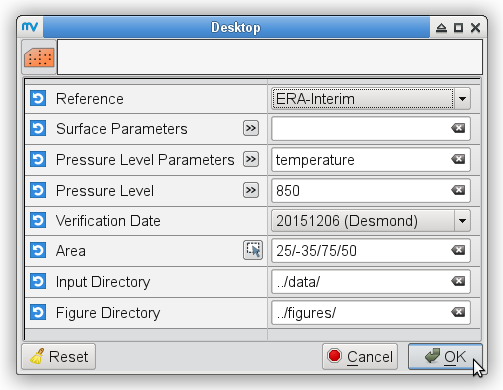Expand the Surface Parameters options list button
Viewport: 503px width, 390px height.
click(251, 128)
